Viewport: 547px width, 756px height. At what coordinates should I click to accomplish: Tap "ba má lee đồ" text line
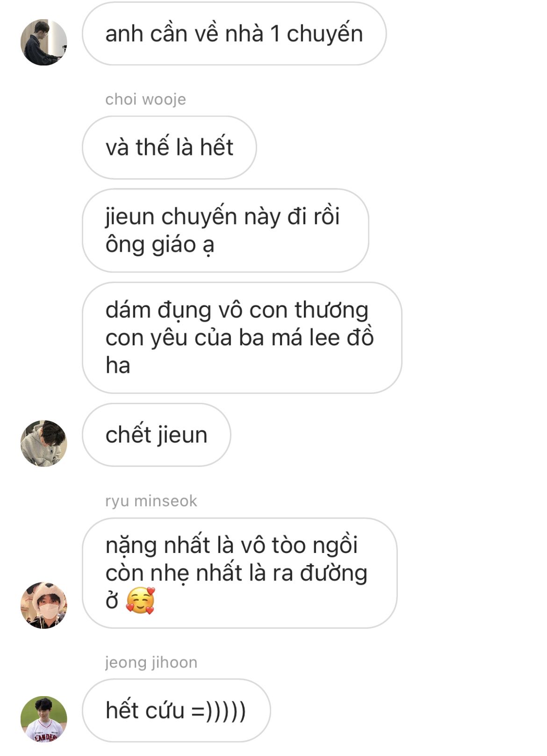coord(306,338)
